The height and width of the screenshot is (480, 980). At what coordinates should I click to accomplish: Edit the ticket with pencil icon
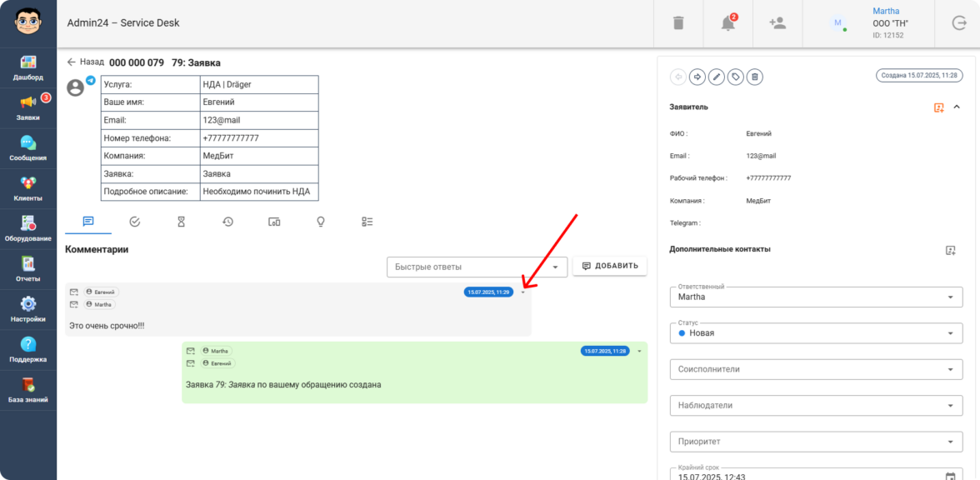point(717,77)
